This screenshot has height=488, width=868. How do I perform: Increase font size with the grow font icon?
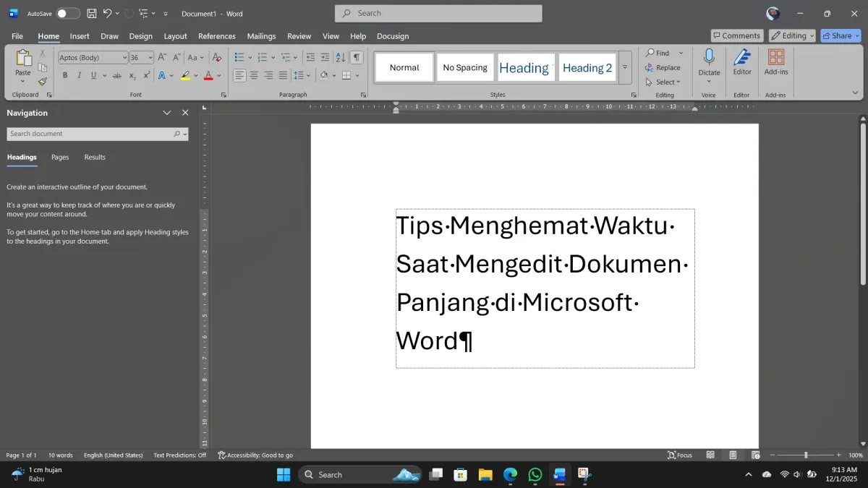pyautogui.click(x=162, y=57)
